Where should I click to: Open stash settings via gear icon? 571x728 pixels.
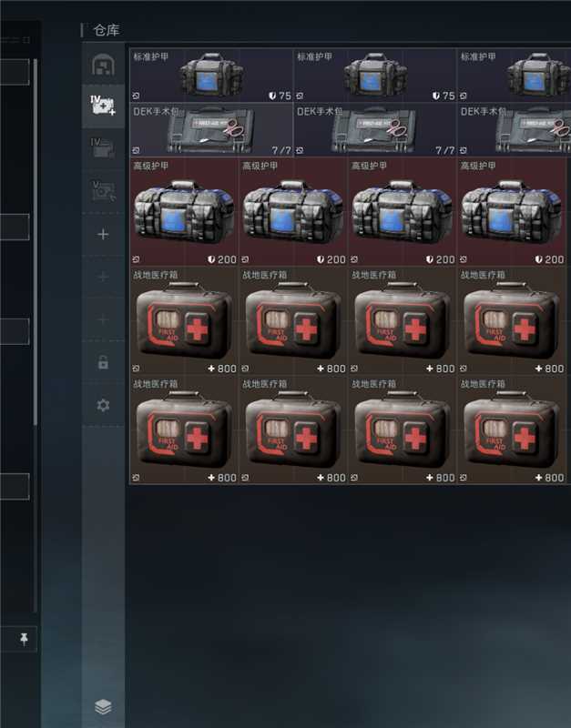(x=103, y=405)
